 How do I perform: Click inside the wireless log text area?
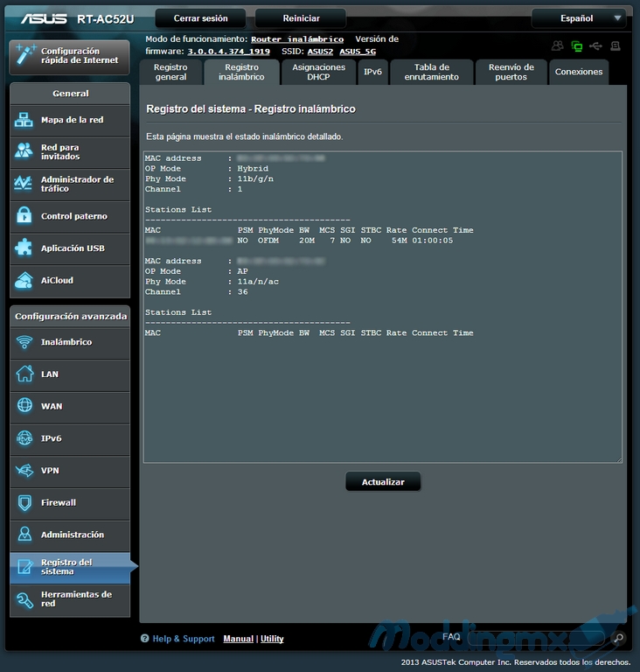pos(383,307)
